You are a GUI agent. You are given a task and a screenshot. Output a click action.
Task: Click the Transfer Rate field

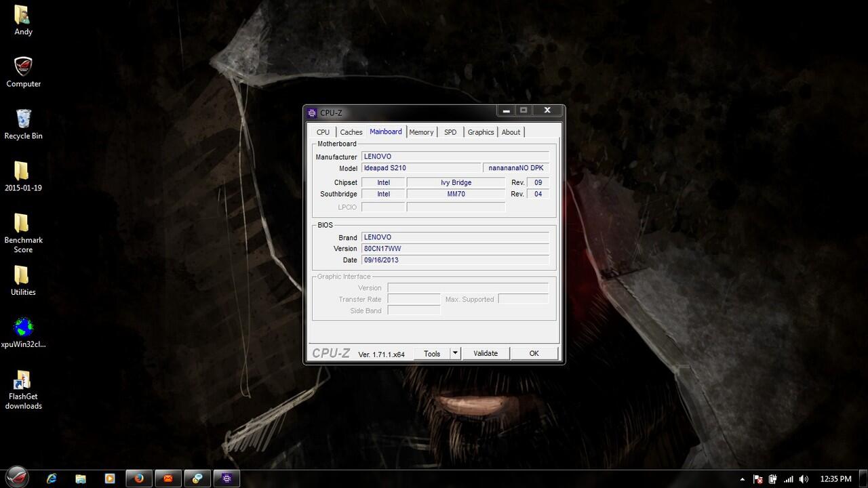tap(414, 299)
